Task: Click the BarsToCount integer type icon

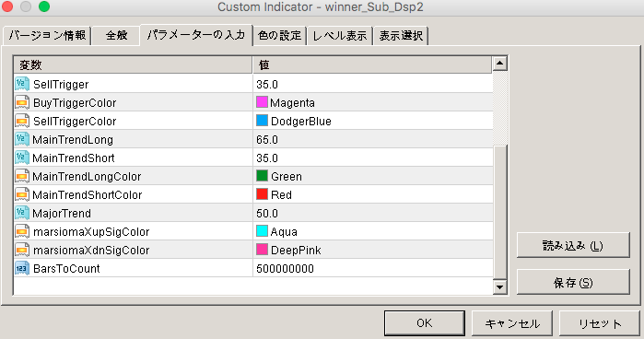Action: [22, 268]
